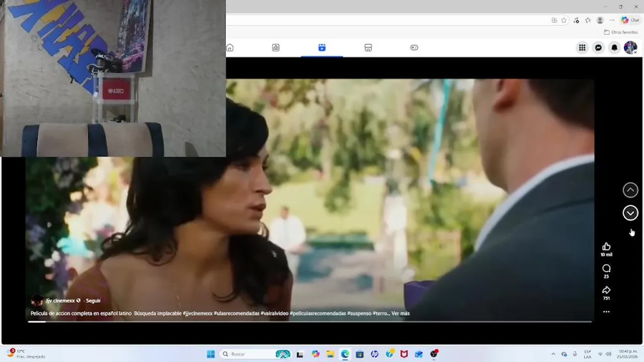The width and height of the screenshot is (644, 362).
Task: Open the Windows Start menu
Action: 211,354
